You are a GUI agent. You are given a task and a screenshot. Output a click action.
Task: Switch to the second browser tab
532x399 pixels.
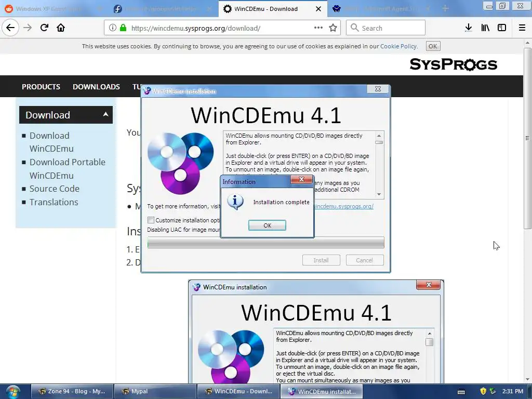pos(162,9)
